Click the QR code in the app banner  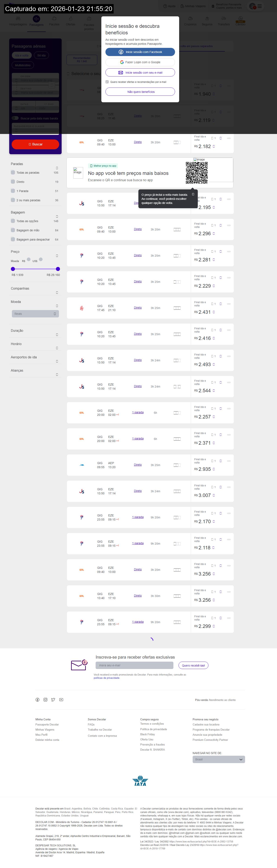coord(197,173)
